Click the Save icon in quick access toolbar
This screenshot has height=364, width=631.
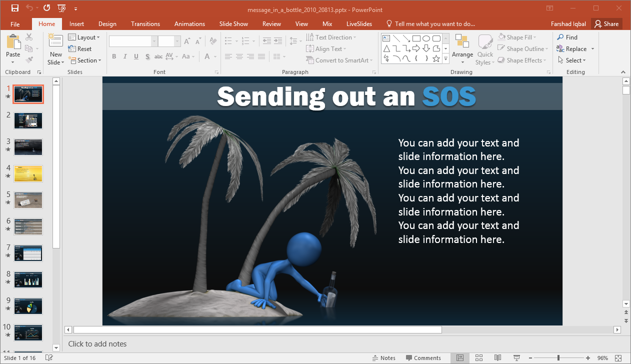pos(14,8)
